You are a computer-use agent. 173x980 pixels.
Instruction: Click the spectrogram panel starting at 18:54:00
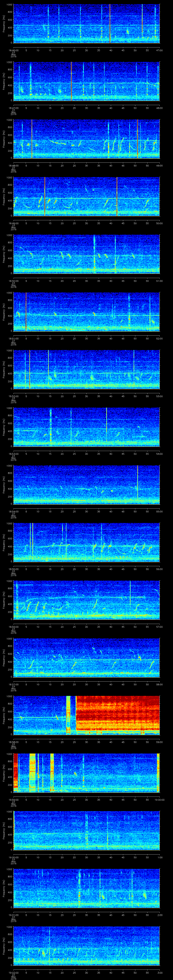86,485
